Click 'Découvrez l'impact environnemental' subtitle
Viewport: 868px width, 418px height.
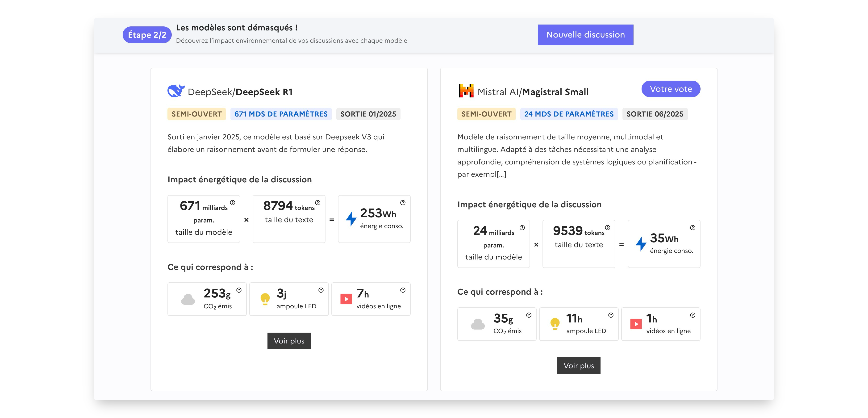tap(292, 40)
